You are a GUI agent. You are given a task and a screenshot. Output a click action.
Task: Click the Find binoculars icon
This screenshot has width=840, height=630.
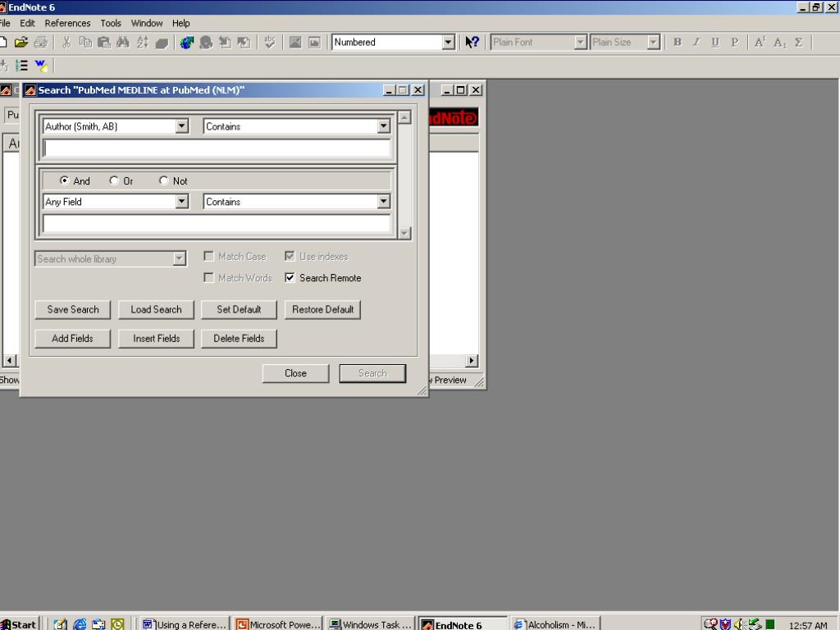tap(123, 43)
